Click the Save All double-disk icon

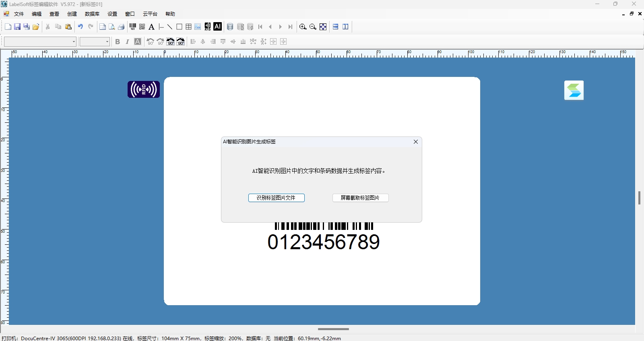[27, 27]
